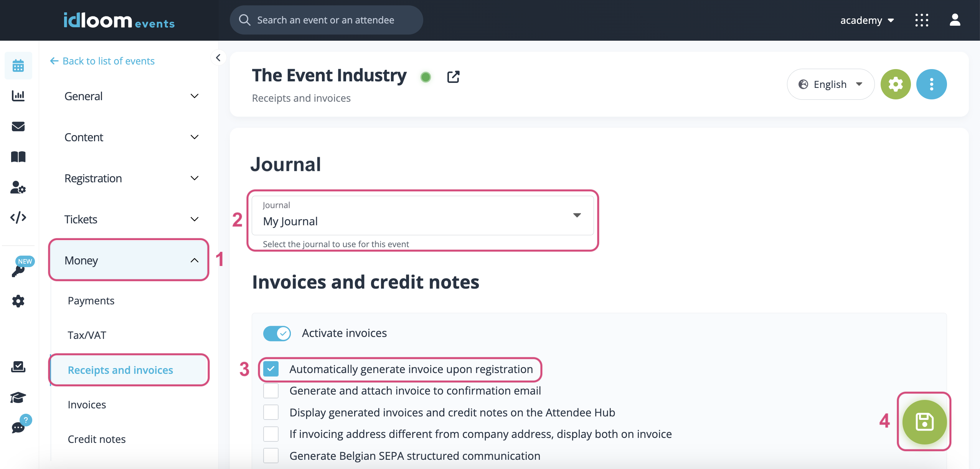Image resolution: width=980 pixels, height=469 pixels.
Task: Open the envelope email sidebar icon
Action: pos(18,126)
